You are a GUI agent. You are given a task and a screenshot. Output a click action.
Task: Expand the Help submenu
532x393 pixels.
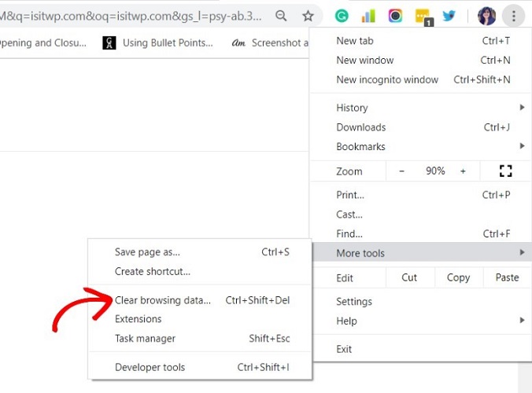pyautogui.click(x=421, y=321)
